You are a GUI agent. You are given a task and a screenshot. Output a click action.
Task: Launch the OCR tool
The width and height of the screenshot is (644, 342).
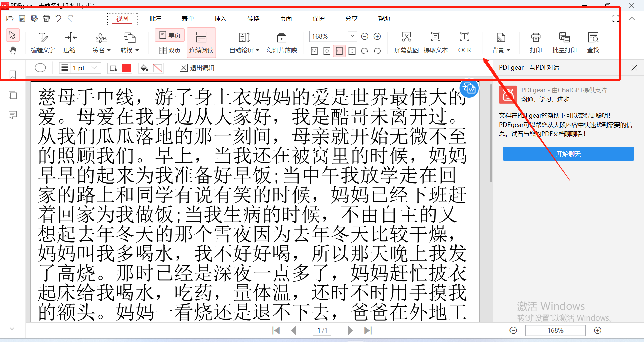point(465,43)
